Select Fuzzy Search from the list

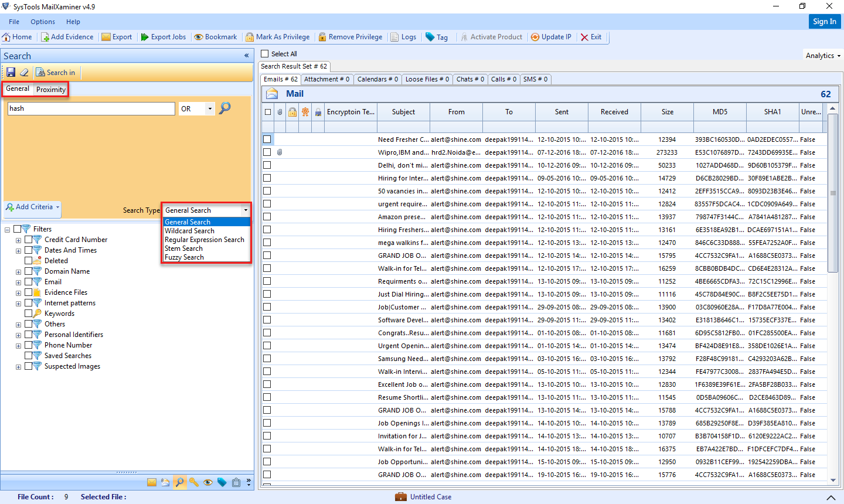point(183,257)
